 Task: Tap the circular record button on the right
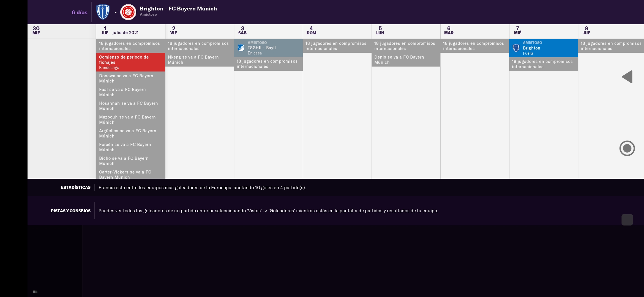point(627,148)
